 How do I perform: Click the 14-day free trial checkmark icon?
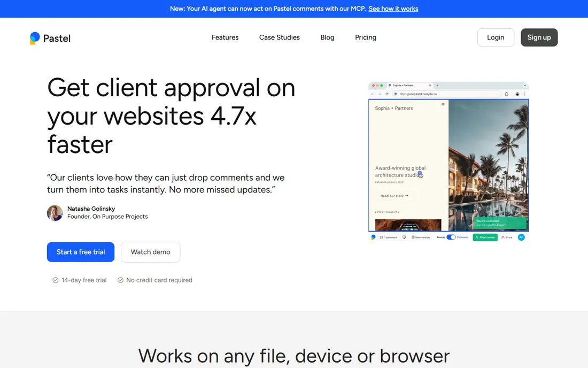56,280
